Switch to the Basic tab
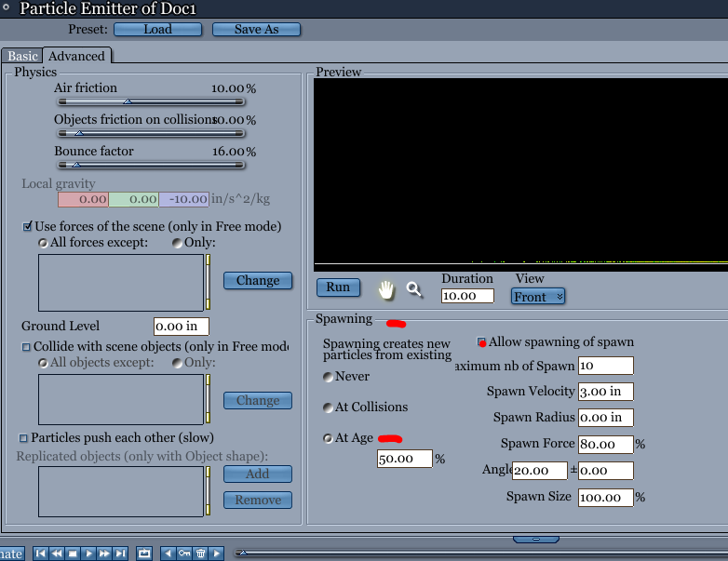The image size is (728, 561). (22, 56)
